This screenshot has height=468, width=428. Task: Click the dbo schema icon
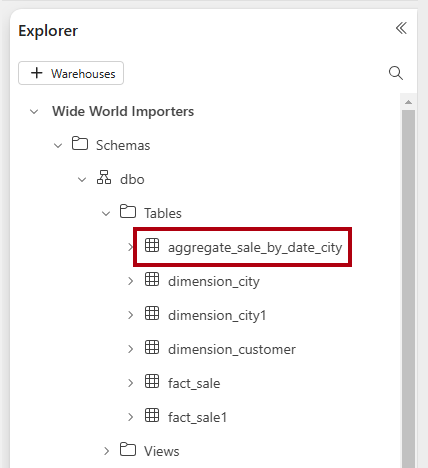click(104, 177)
